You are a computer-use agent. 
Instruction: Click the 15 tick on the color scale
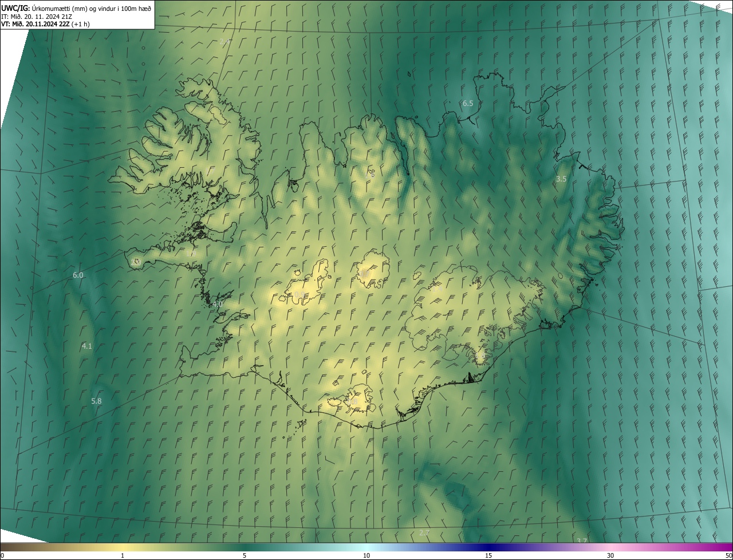[x=488, y=555]
